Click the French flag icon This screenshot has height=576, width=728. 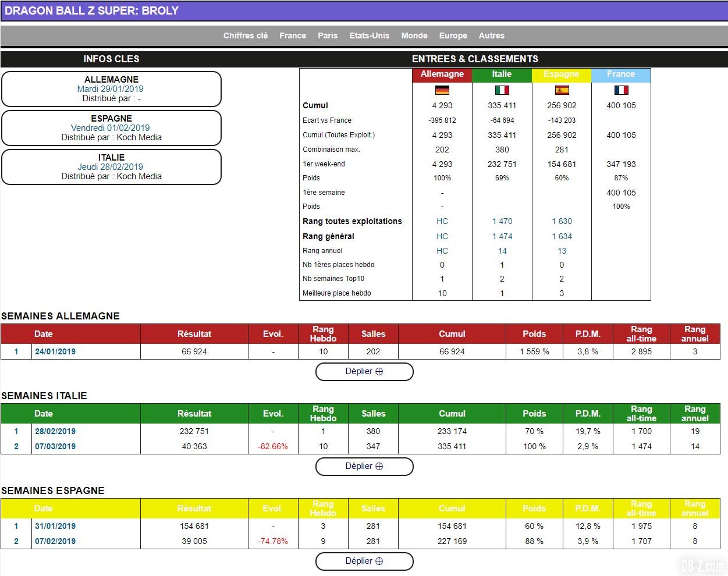point(621,90)
